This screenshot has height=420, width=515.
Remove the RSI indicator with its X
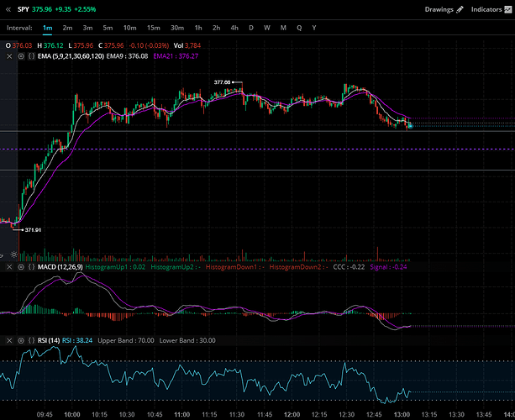(x=9, y=340)
